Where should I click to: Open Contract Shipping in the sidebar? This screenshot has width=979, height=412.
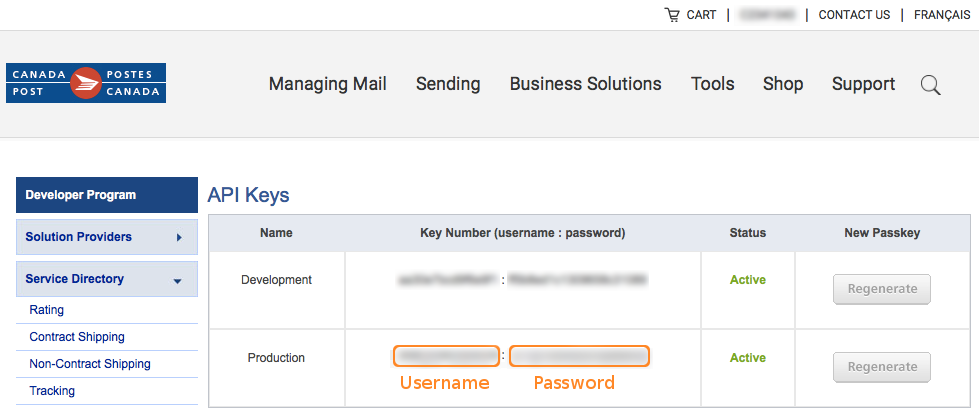[x=77, y=336]
